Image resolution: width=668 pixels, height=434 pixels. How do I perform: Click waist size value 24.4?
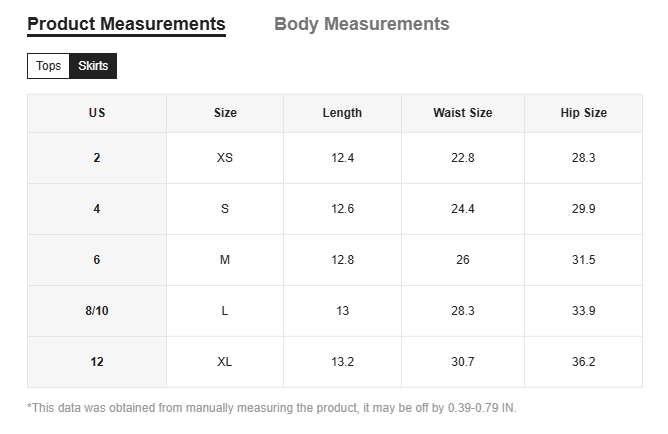[x=462, y=209]
